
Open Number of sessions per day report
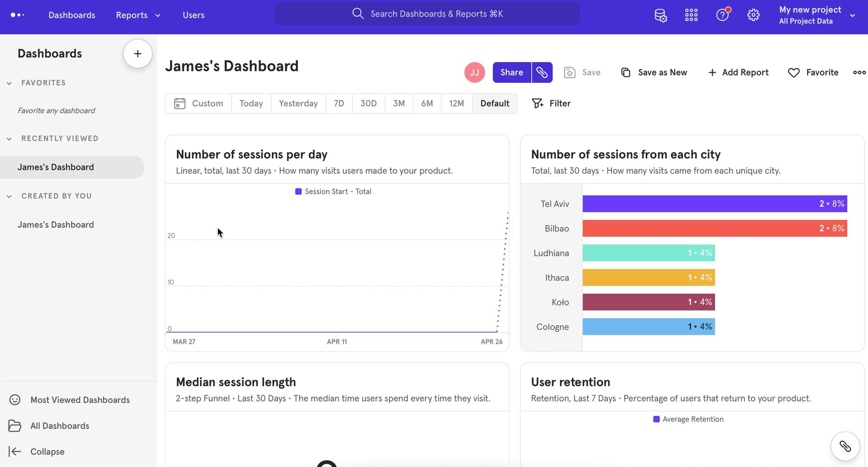252,155
